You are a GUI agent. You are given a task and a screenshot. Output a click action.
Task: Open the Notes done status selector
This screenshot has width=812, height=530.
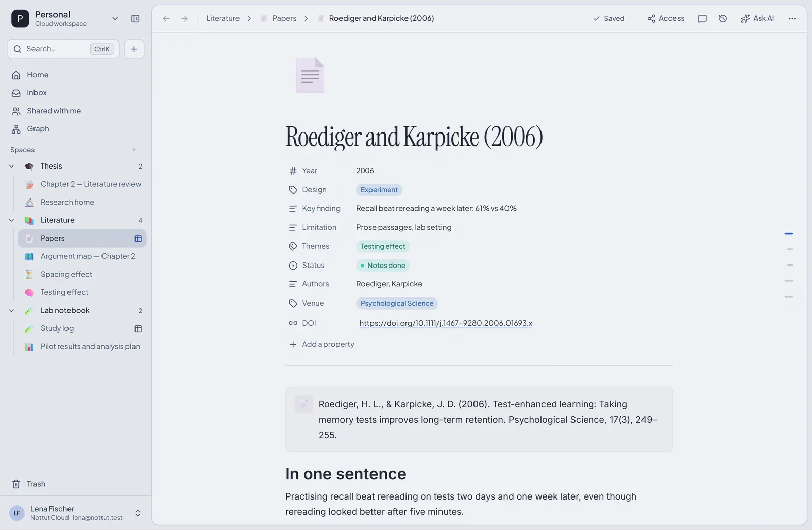tap(383, 266)
